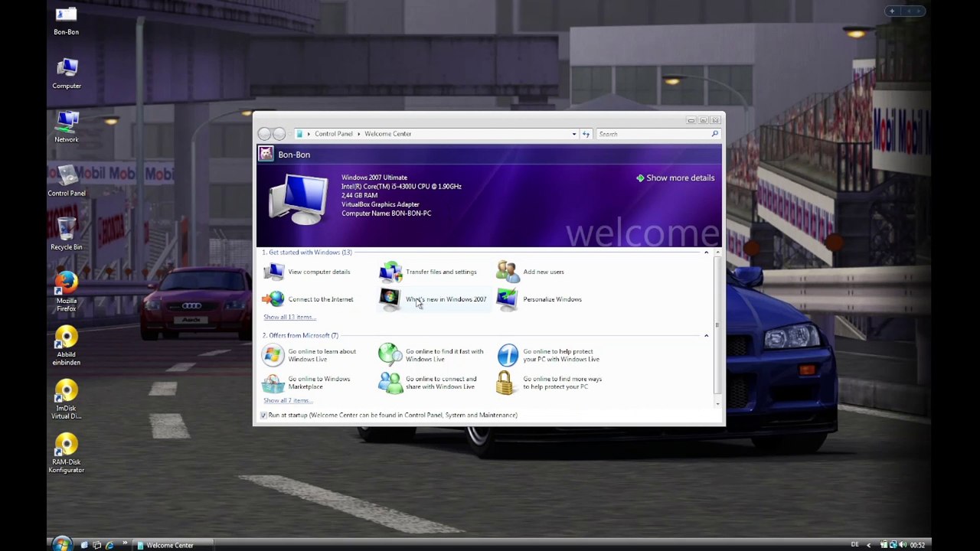The height and width of the screenshot is (551, 980).
Task: Open the root breadcrumb dropdown arrow
Action: (x=309, y=134)
